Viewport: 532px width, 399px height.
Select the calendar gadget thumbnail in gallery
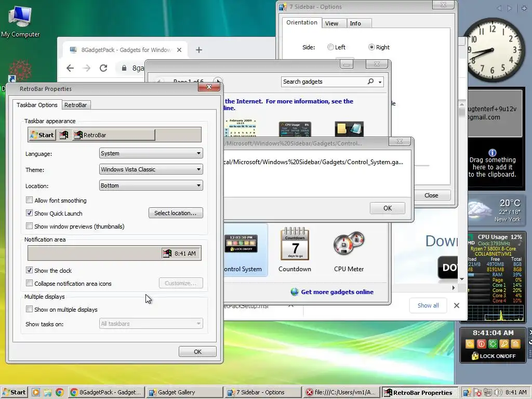241,128
